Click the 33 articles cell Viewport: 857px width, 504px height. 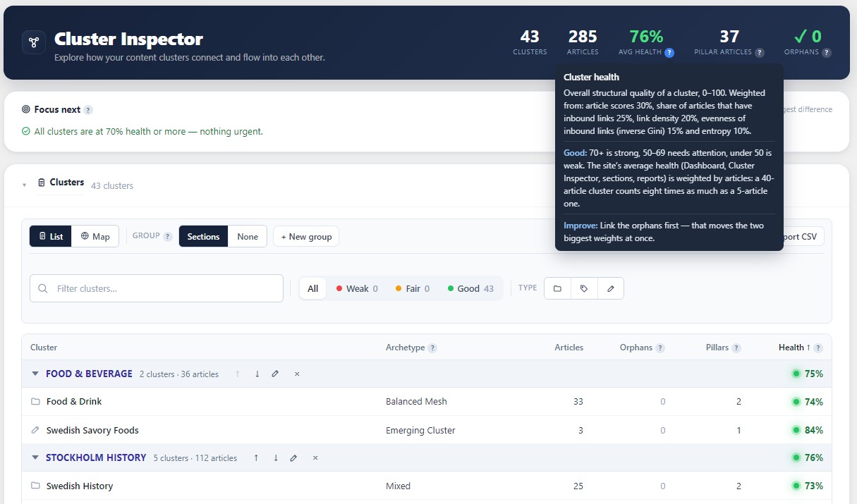[578, 402]
